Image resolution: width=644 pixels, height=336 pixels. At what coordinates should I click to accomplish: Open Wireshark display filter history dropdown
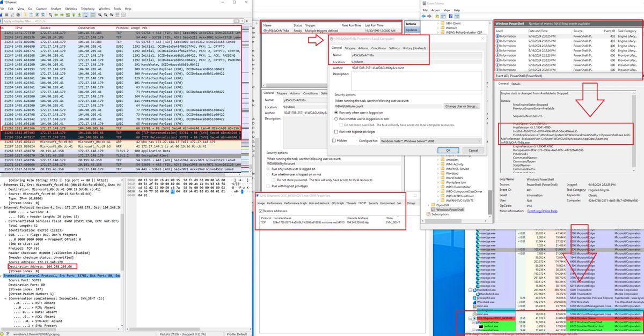pos(242,21)
